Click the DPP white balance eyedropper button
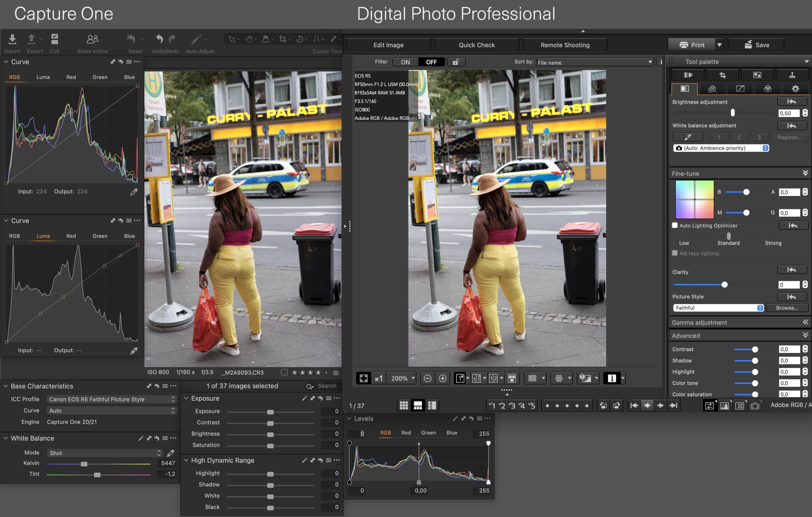This screenshot has height=517, width=812. [x=688, y=137]
